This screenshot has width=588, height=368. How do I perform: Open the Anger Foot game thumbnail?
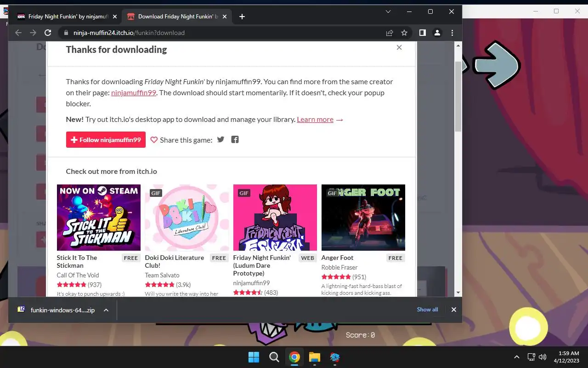363,217
